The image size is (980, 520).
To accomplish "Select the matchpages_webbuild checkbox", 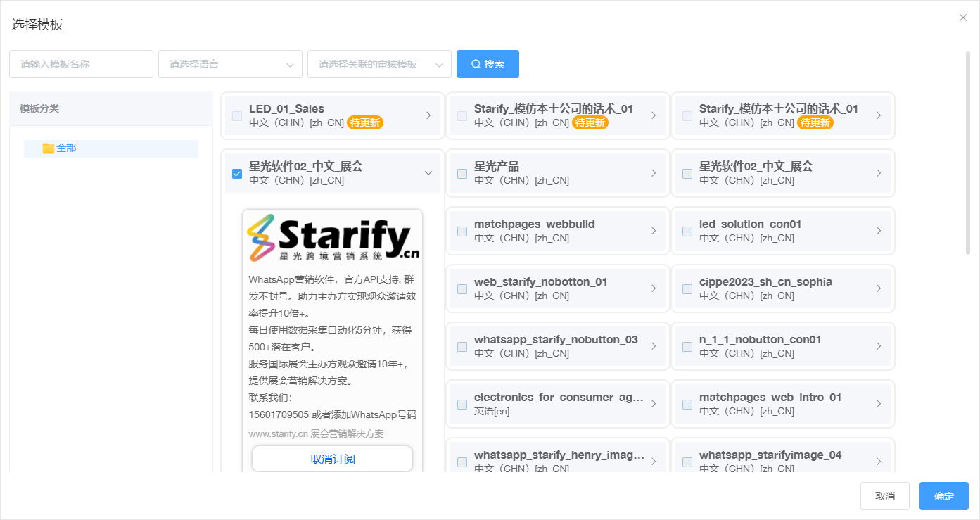I will [x=462, y=231].
